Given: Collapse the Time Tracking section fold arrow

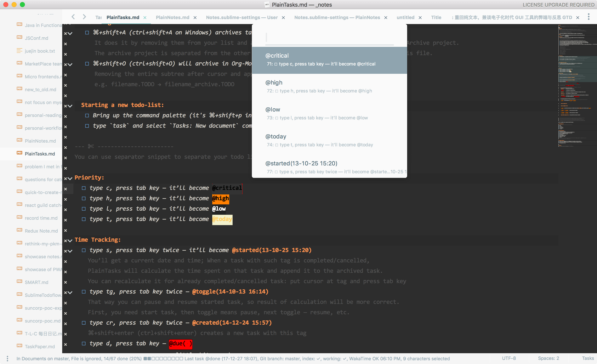Looking at the screenshot, I should [x=70, y=241].
